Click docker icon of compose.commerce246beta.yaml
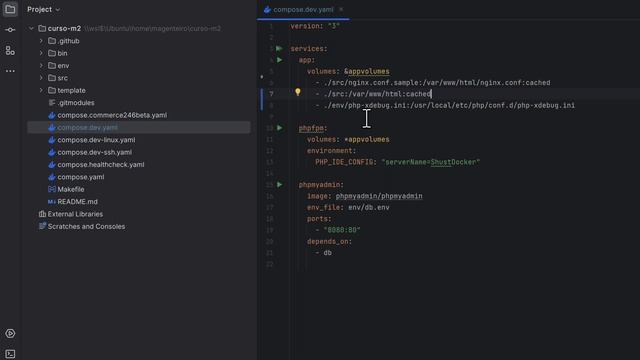The width and height of the screenshot is (640, 360). click(52, 115)
